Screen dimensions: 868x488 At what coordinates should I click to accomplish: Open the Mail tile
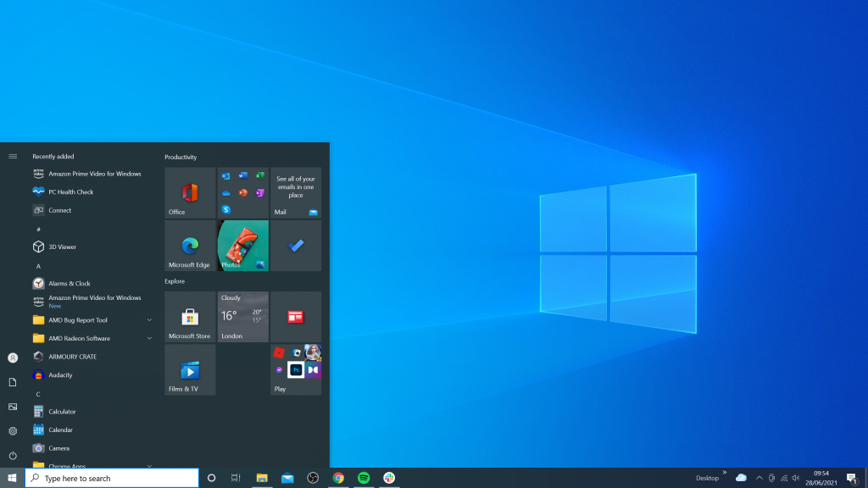click(296, 193)
